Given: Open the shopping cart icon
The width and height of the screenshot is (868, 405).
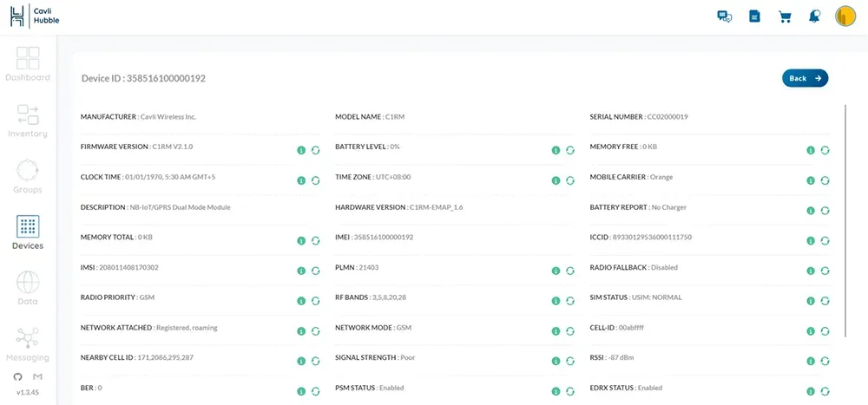Looking at the screenshot, I should click(785, 16).
